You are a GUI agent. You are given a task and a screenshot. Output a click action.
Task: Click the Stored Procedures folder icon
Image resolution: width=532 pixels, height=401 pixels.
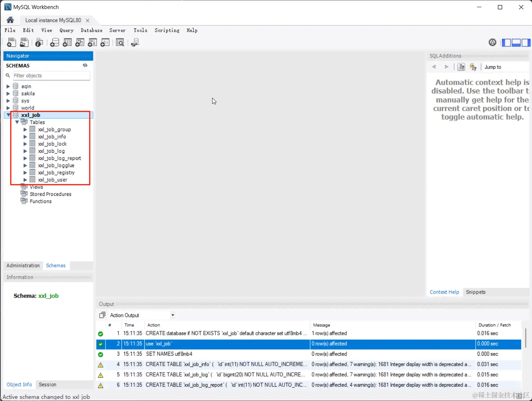click(x=24, y=194)
